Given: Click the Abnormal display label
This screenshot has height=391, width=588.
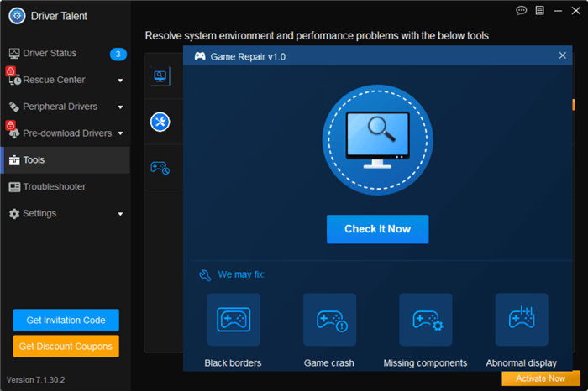Looking at the screenshot, I should (x=522, y=363).
